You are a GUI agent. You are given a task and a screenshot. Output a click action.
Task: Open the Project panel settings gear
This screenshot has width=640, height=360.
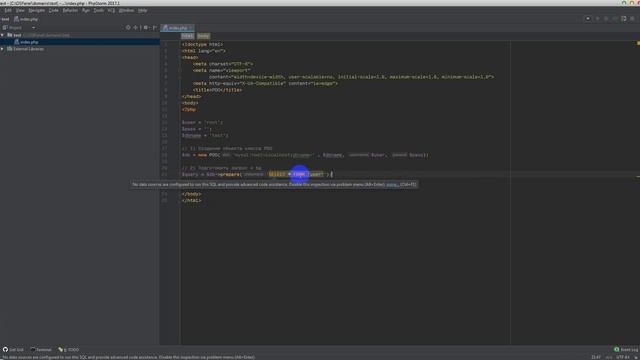[x=146, y=28]
